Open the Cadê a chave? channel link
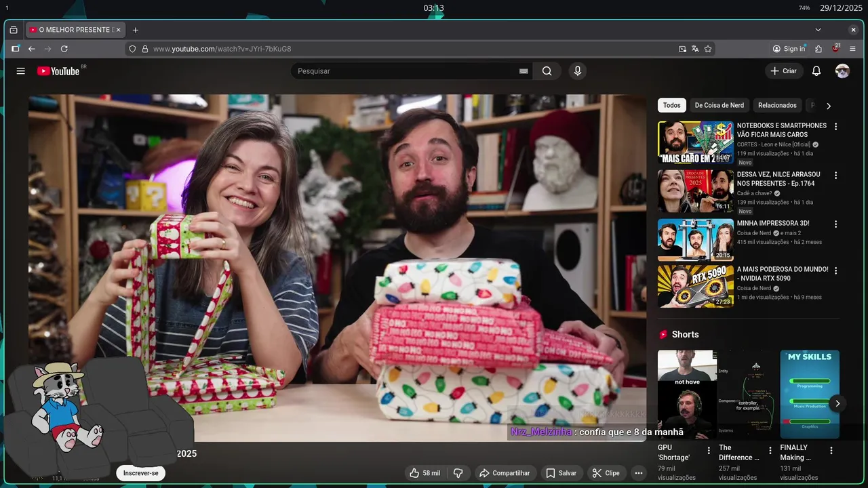The width and height of the screenshot is (868, 488). point(755,193)
